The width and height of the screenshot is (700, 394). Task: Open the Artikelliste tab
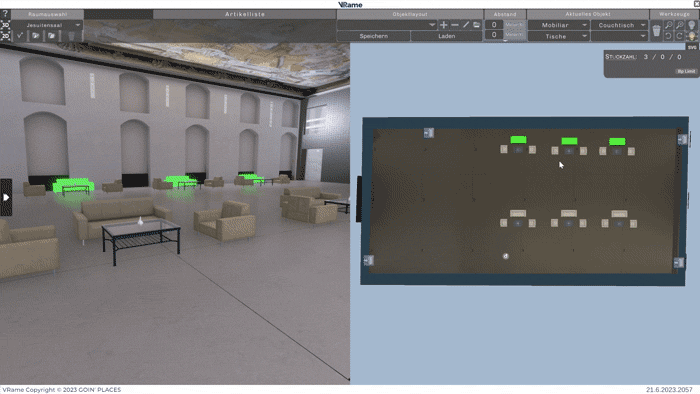[x=245, y=14]
